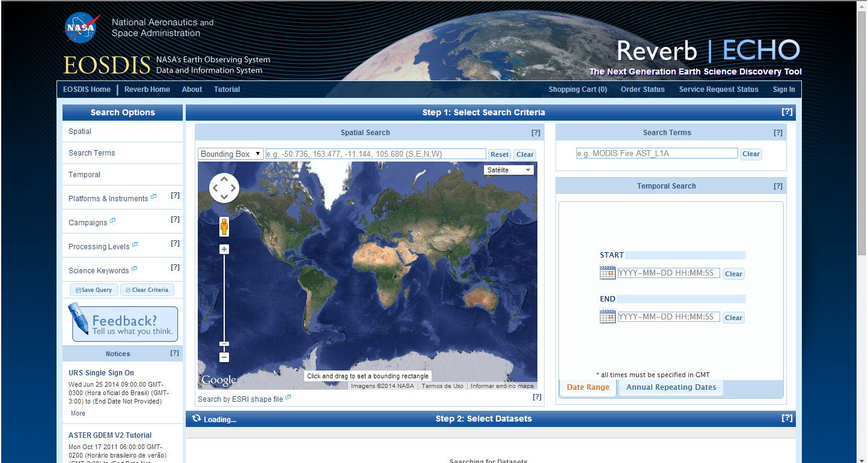This screenshot has width=868, height=463.
Task: Zoom in with the map plus button
Action: [224, 249]
